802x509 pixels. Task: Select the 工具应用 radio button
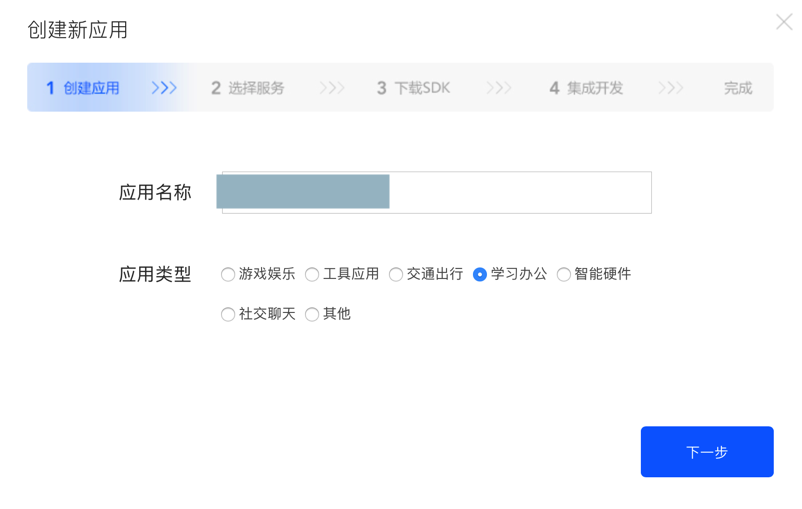pos(312,274)
